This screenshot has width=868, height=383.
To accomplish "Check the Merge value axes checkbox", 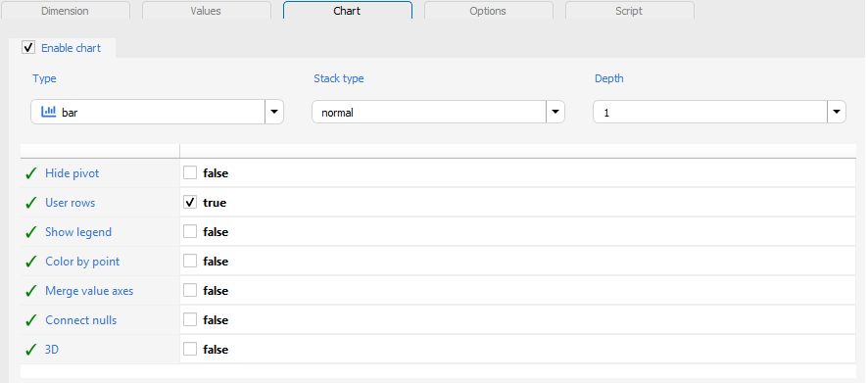I will [190, 290].
